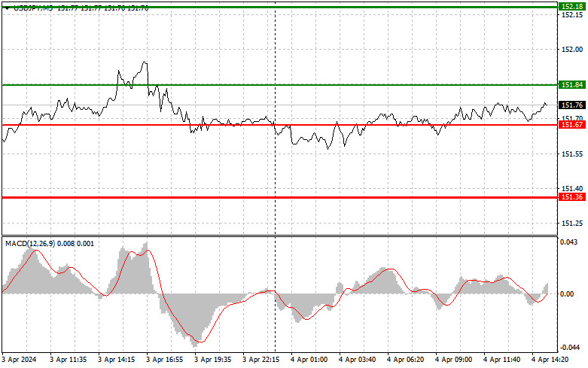Click the 0.043 MACD scale value
The image size is (588, 368).
pyautogui.click(x=569, y=242)
